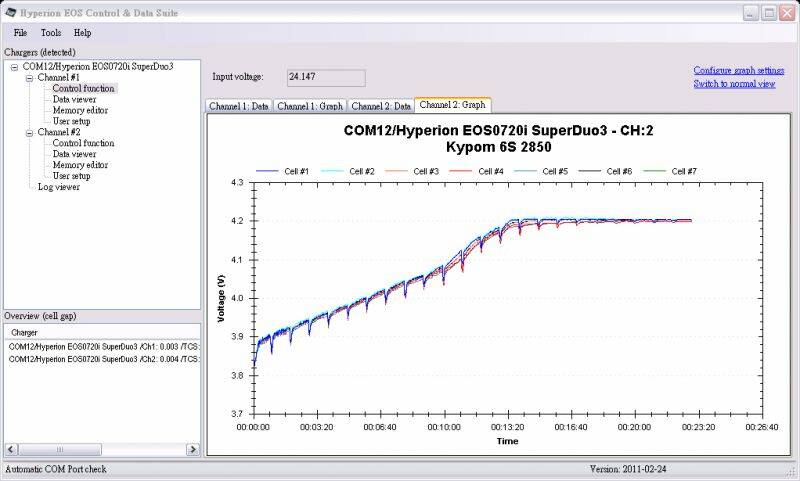Close the Hyperion EOS window
This screenshot has height=481, width=800.
point(787,13)
